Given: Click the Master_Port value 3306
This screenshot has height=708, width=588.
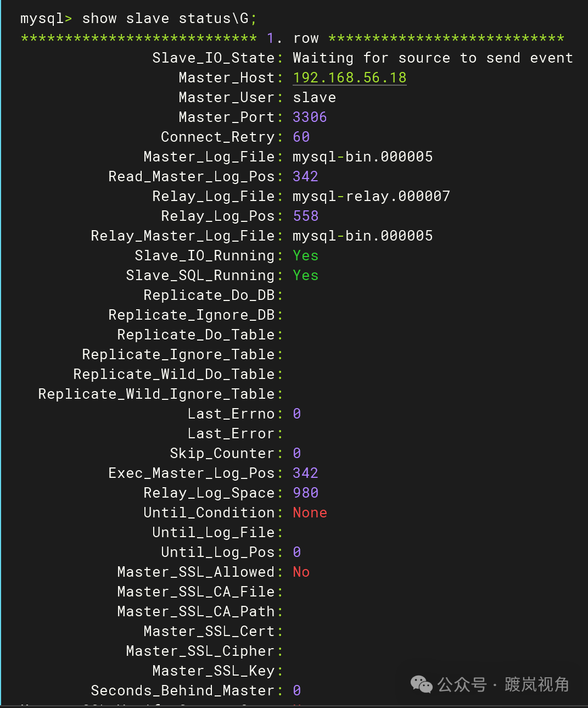Looking at the screenshot, I should (x=310, y=117).
